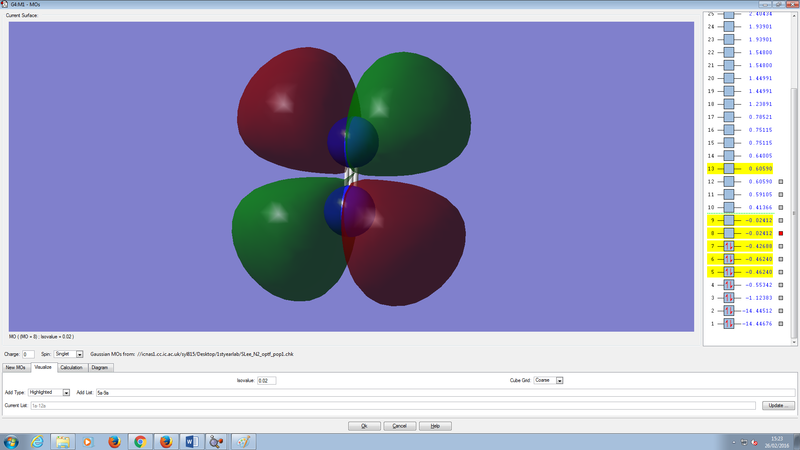800x450 pixels.
Task: Switch to the New MOs tab
Action: (x=16, y=367)
